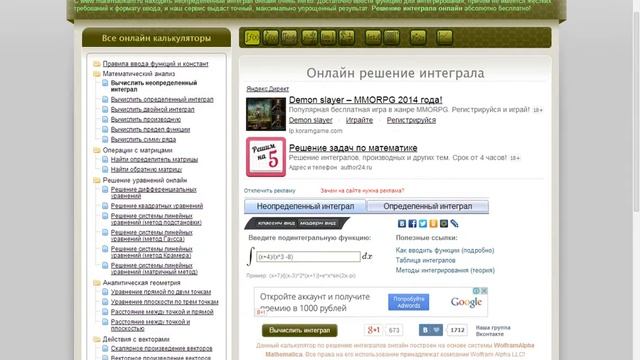Click the Demon slayer game thumbnail
The width and height of the screenshot is (640, 360).
tap(266, 114)
